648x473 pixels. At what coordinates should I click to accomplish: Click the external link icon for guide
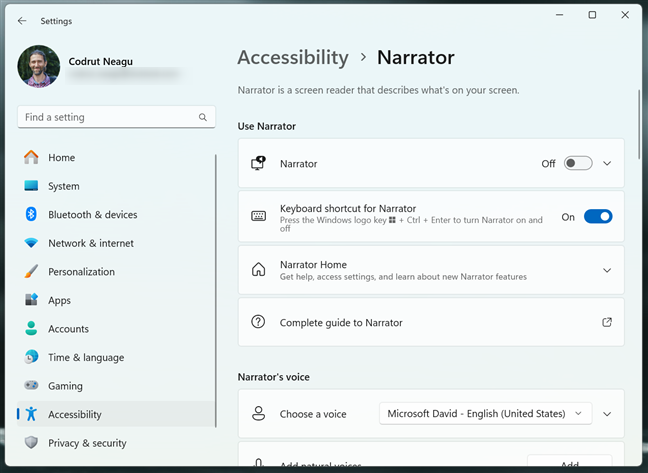pyautogui.click(x=607, y=322)
